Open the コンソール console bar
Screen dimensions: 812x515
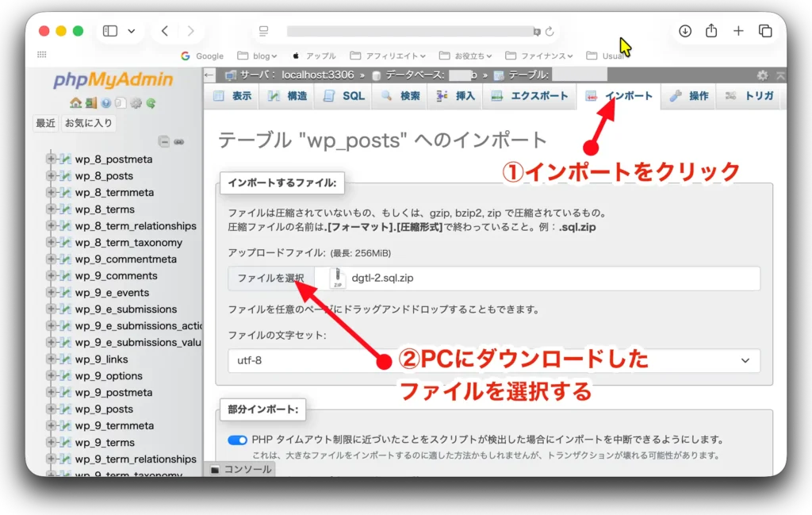pos(241,469)
